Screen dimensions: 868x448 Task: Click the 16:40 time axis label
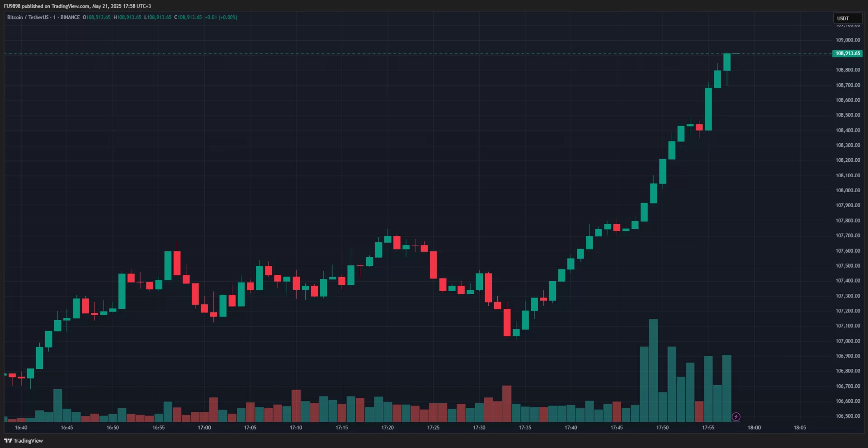21,428
